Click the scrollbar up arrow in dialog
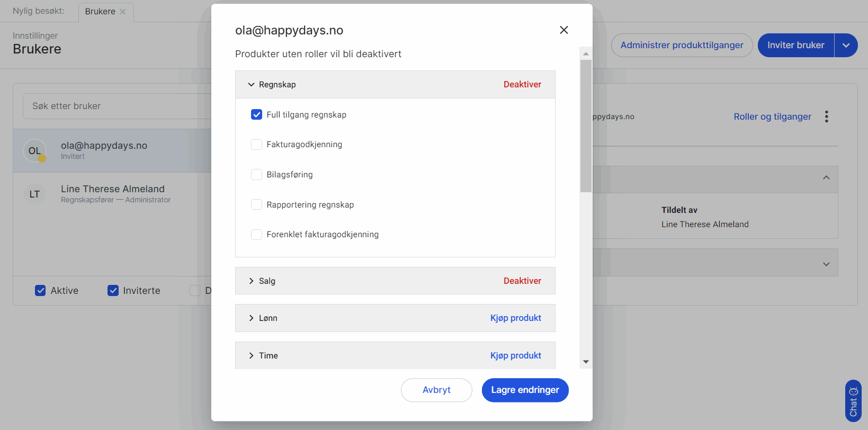Screen dimensions: 868x430 click(x=586, y=53)
